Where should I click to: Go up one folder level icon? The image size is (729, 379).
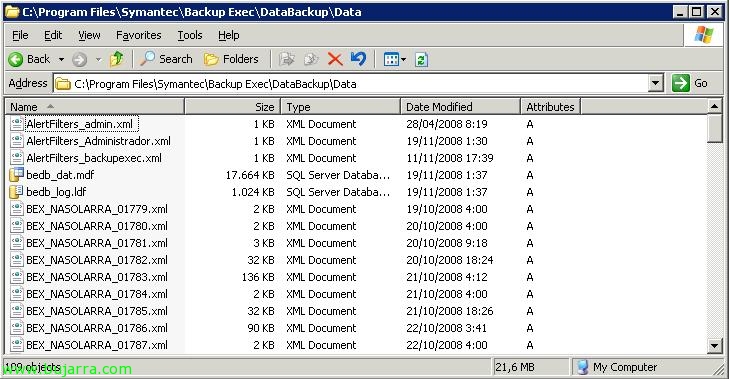[x=117, y=59]
